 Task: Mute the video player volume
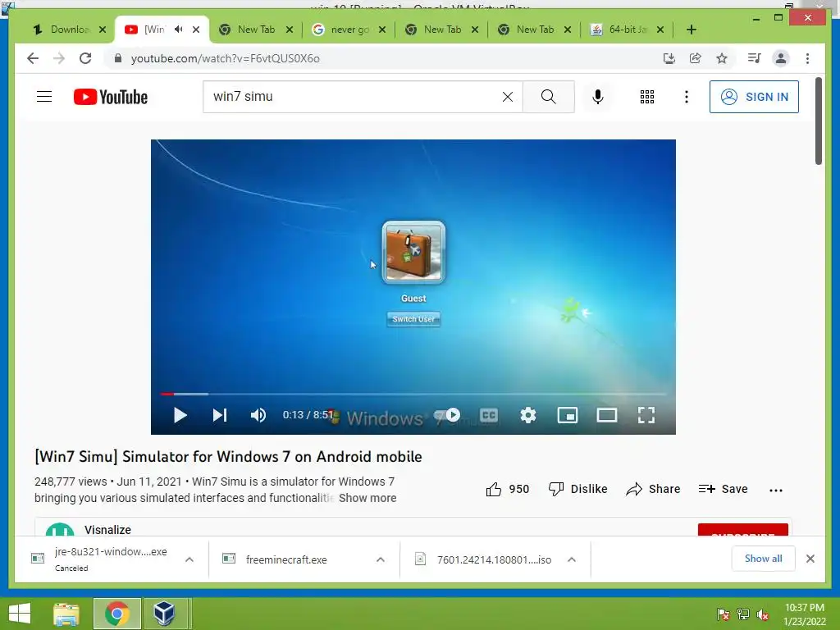[258, 415]
